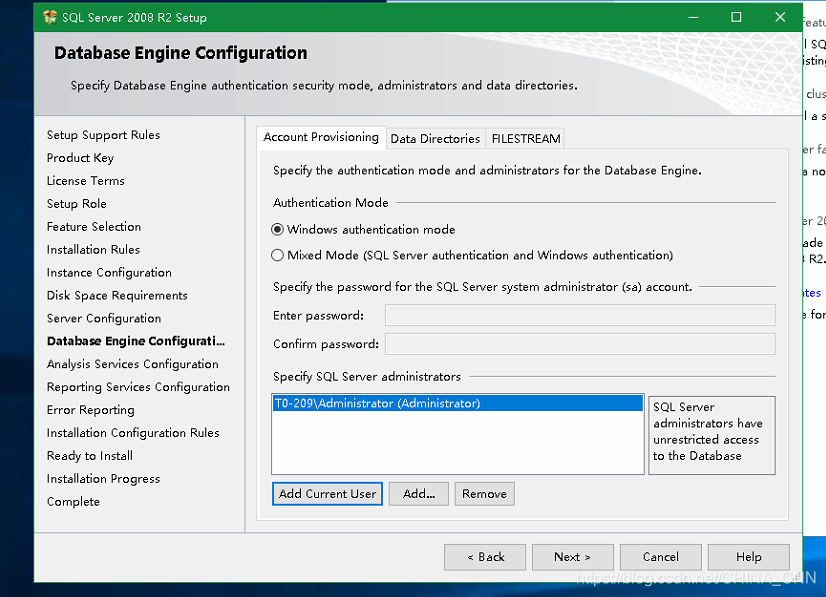Click Disk Space Requirements step
Image resolution: width=826 pixels, height=597 pixels.
117,296
